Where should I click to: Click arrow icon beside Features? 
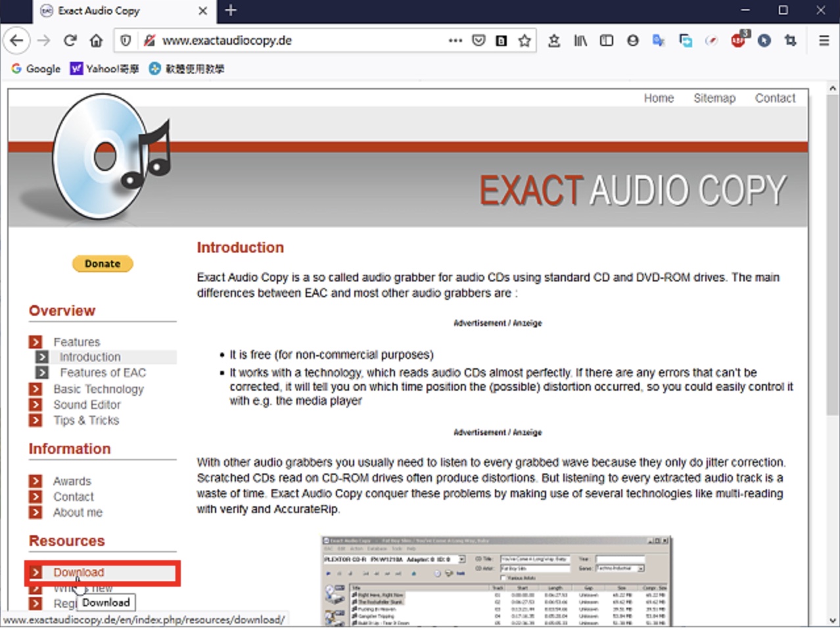[x=35, y=342]
